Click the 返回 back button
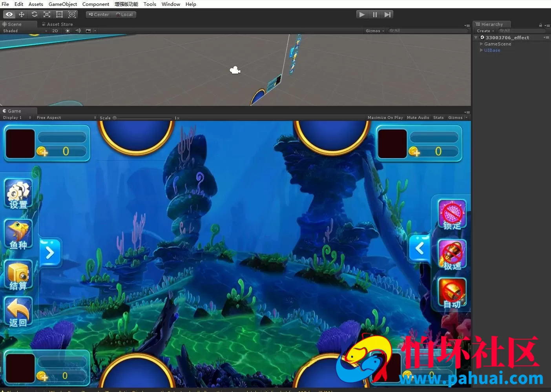Screen dimensions: 551x392 pos(18,312)
